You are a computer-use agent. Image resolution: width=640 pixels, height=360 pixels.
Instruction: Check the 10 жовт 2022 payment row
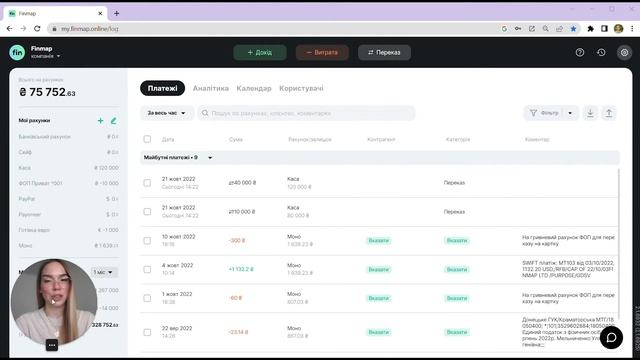point(147,240)
